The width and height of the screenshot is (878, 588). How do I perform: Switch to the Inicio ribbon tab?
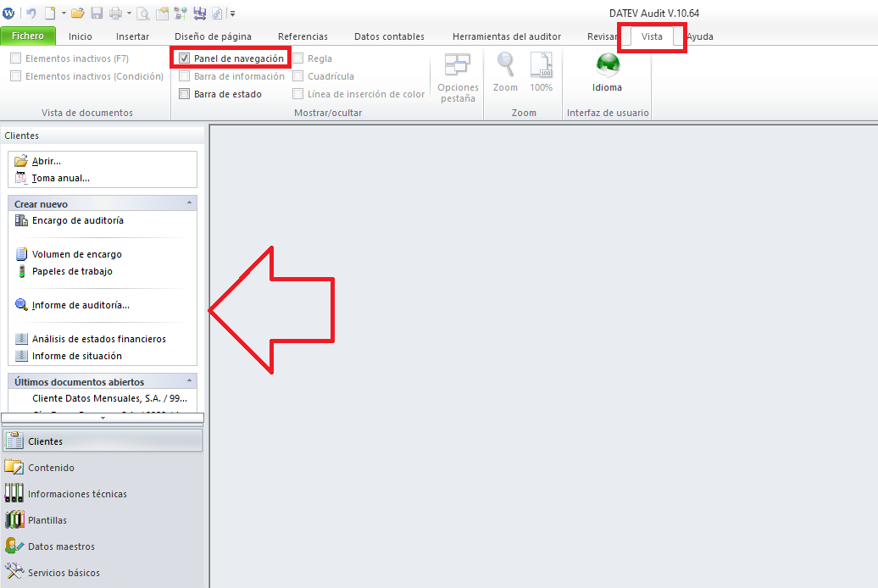(80, 36)
